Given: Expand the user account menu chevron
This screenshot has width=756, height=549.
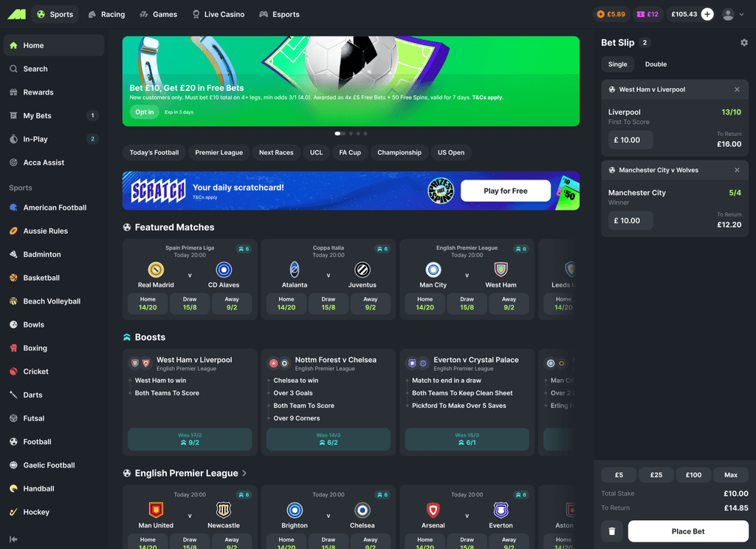Looking at the screenshot, I should [741, 15].
